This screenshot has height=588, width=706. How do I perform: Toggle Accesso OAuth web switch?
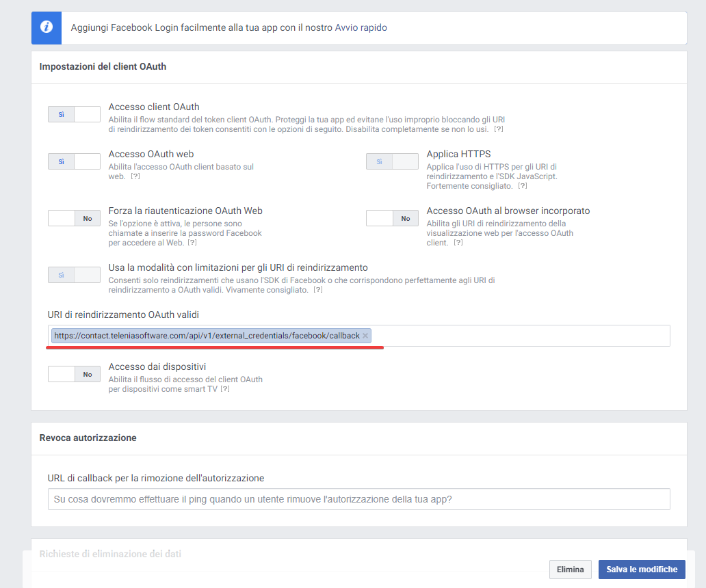pyautogui.click(x=75, y=161)
